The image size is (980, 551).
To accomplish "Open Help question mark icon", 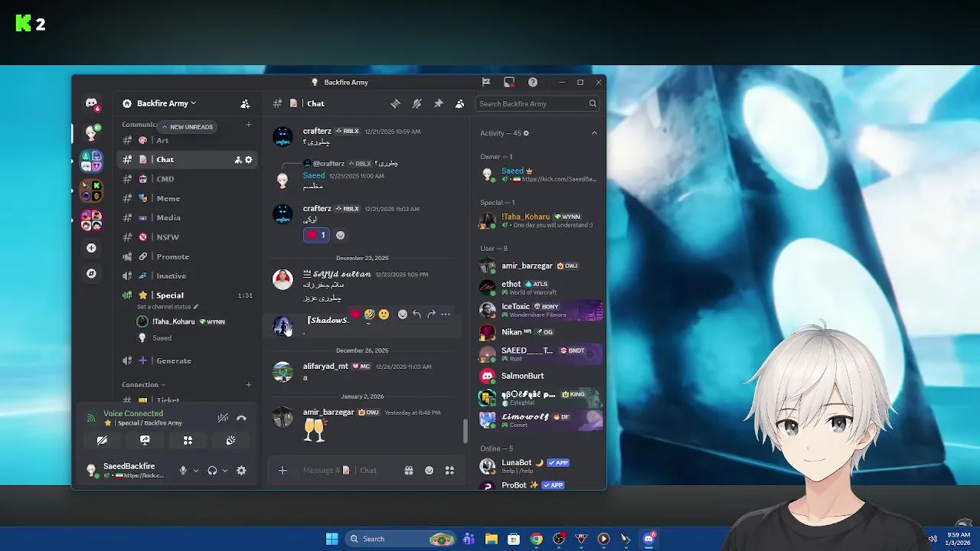I will point(533,82).
